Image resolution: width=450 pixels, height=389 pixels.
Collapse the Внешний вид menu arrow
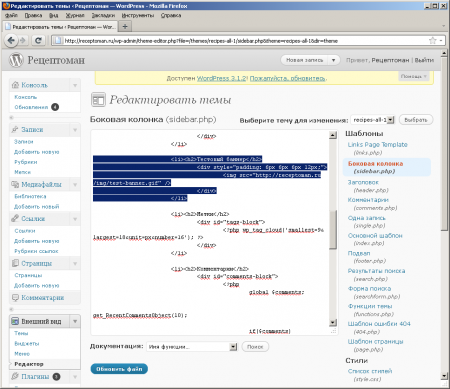75,322
